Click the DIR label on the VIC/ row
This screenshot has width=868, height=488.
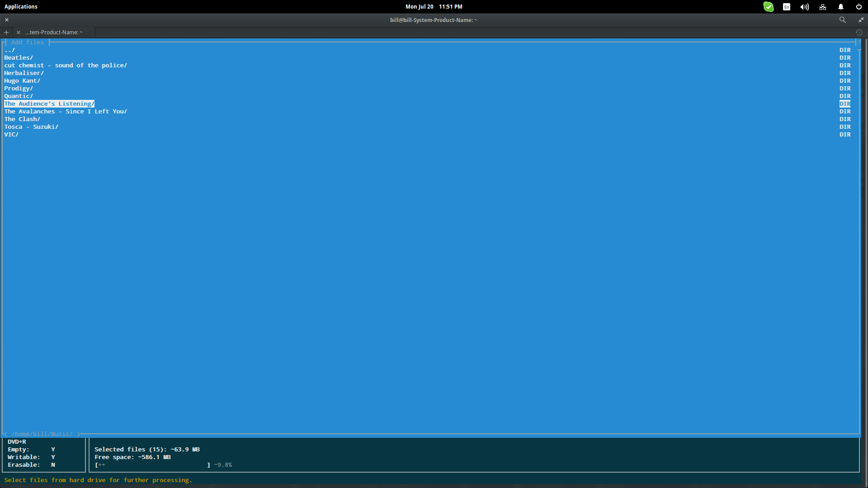[x=845, y=135]
